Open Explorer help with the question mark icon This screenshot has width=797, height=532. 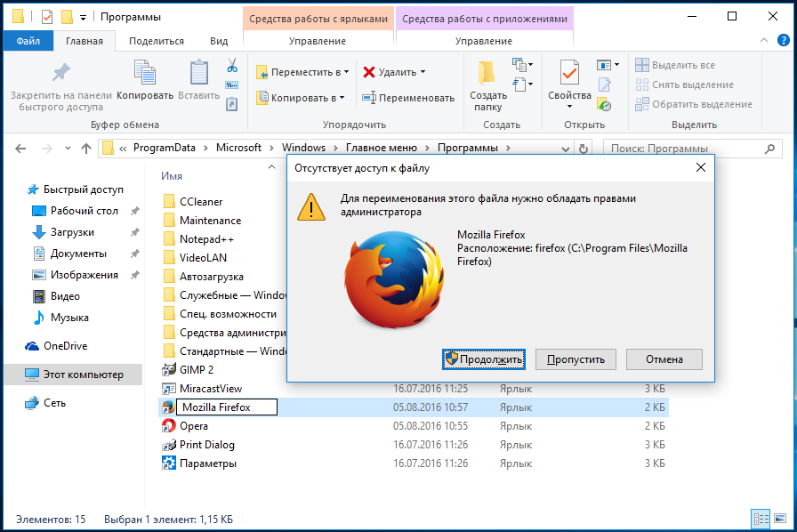pos(784,41)
